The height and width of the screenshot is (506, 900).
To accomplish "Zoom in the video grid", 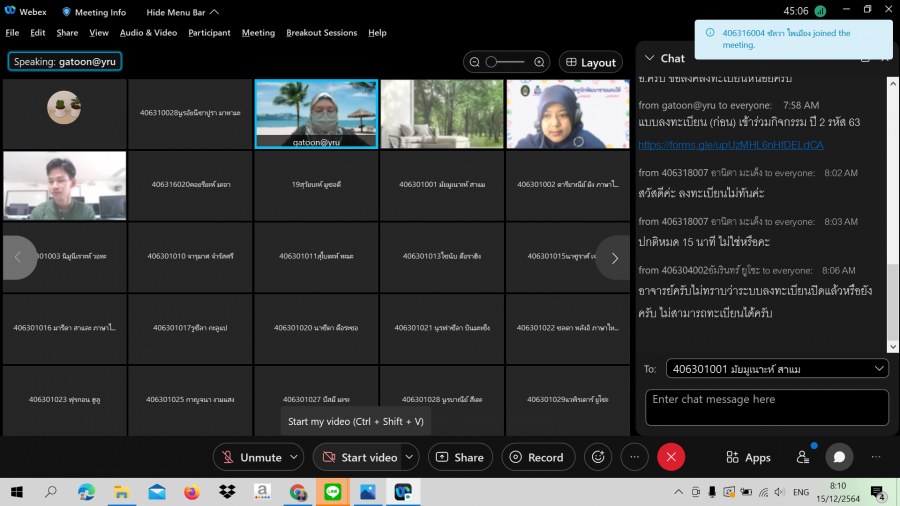I will click(539, 62).
